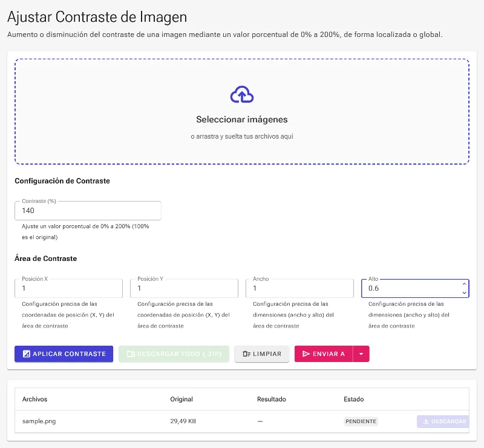Click the cloud upload icon
484x448 pixels.
[241, 94]
